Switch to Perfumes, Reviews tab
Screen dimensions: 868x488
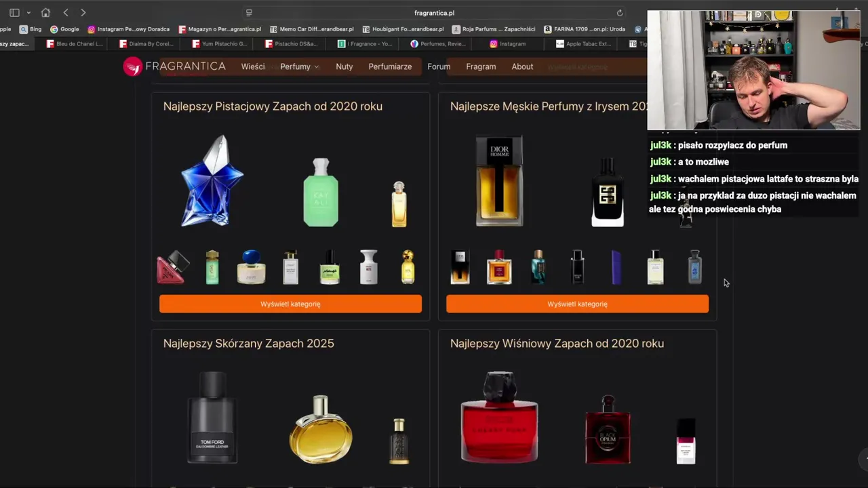pos(438,44)
